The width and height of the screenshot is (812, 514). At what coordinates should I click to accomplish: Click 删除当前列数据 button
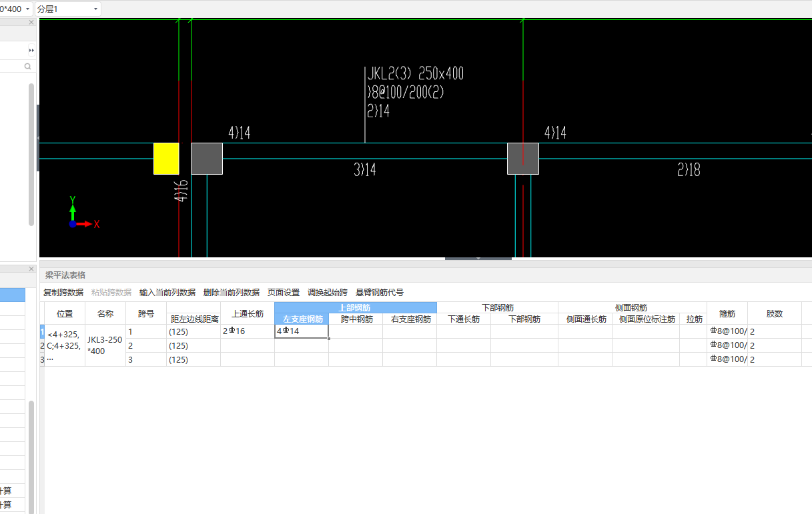pyautogui.click(x=232, y=292)
